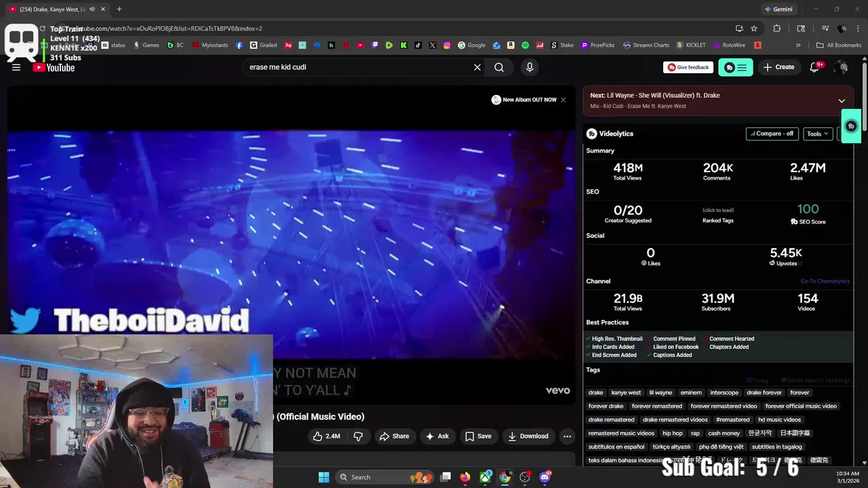Open the Videolytics Tools dropdown
The height and width of the screenshot is (488, 868).
818,134
